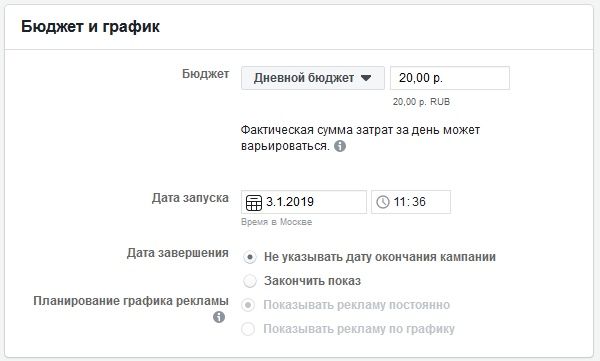
Task: Select 'Показывать рекламу по графику' radio option
Action: (248, 329)
